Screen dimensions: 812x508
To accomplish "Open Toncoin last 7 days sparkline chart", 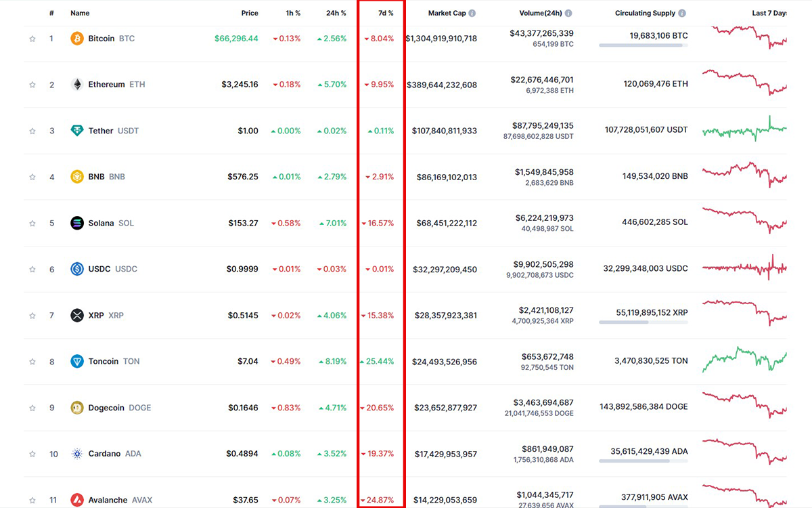I will click(x=744, y=360).
